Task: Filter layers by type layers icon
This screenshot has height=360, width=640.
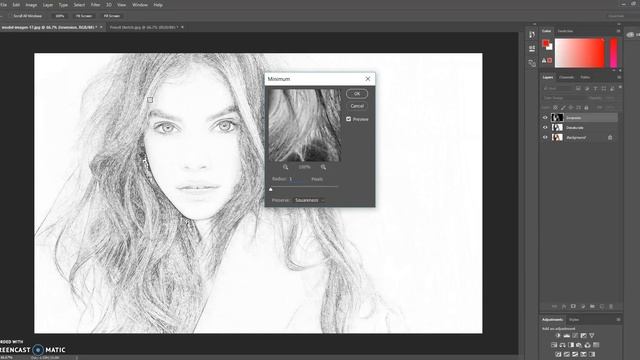Action: [596, 89]
